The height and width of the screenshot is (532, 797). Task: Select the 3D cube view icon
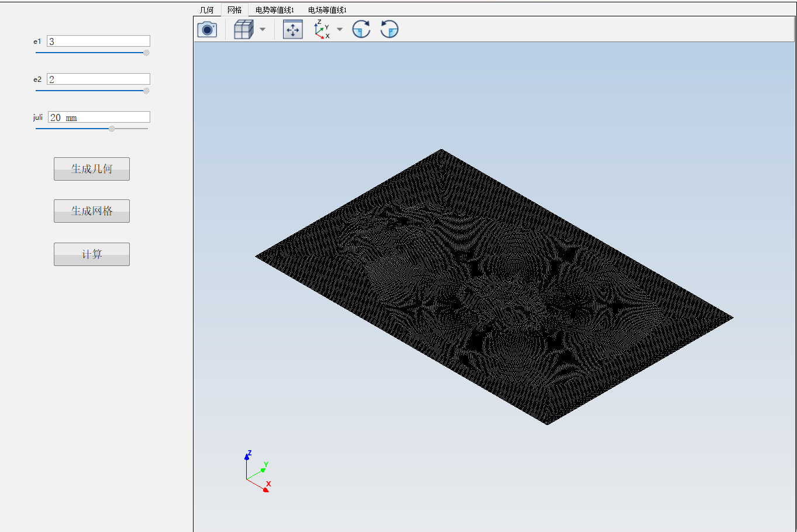243,29
